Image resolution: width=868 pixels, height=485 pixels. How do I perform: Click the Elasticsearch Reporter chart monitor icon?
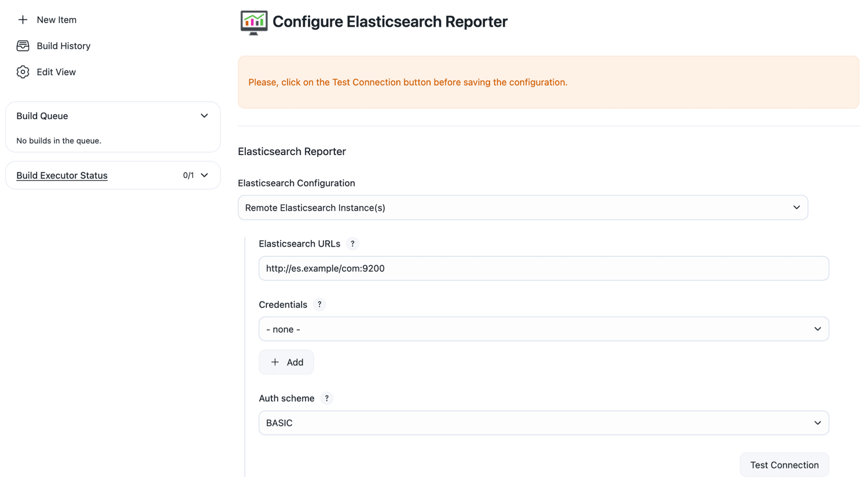click(253, 23)
